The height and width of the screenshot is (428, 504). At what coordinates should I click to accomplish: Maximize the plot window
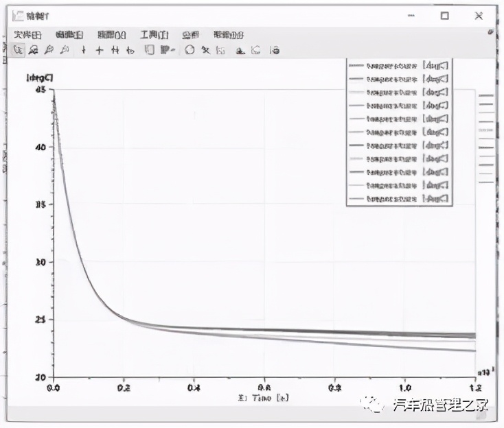[x=444, y=15]
